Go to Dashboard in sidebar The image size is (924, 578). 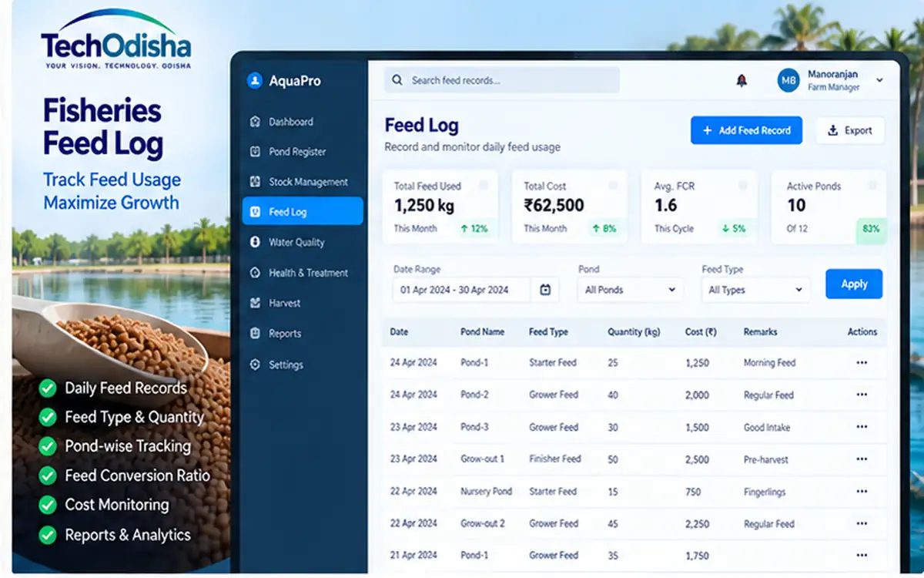tap(291, 122)
